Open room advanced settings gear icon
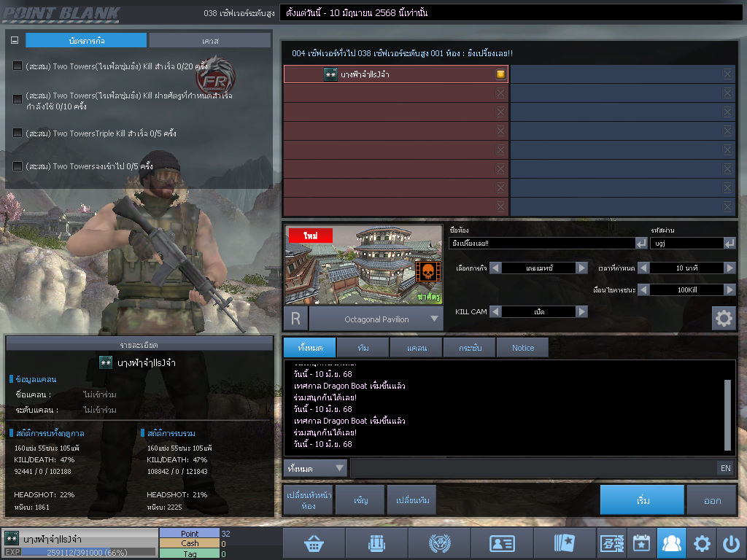Image resolution: width=747 pixels, height=560 pixels. click(724, 318)
